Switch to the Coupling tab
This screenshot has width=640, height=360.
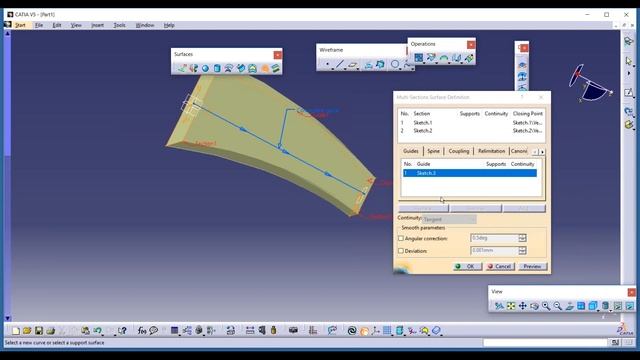459,151
